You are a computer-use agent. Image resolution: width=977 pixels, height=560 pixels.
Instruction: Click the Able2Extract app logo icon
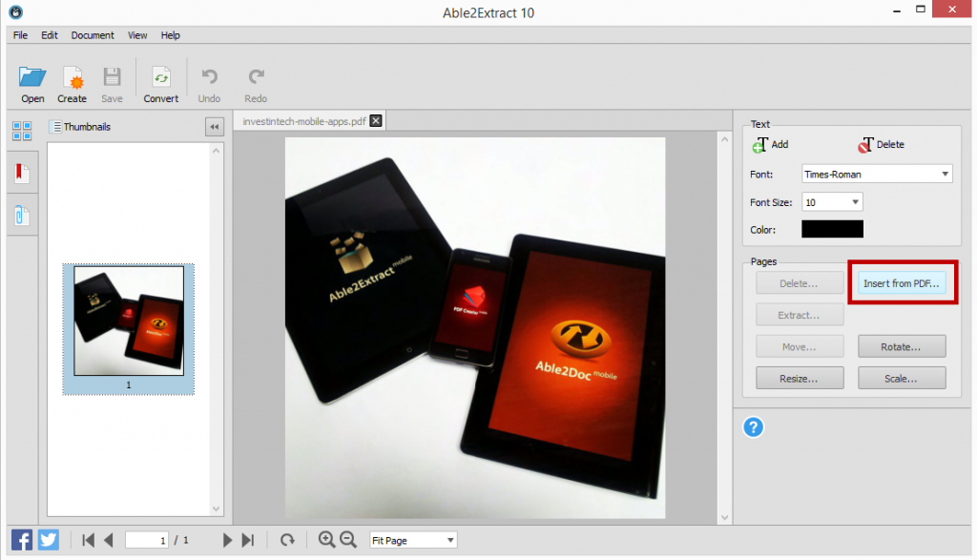pyautogui.click(x=15, y=11)
